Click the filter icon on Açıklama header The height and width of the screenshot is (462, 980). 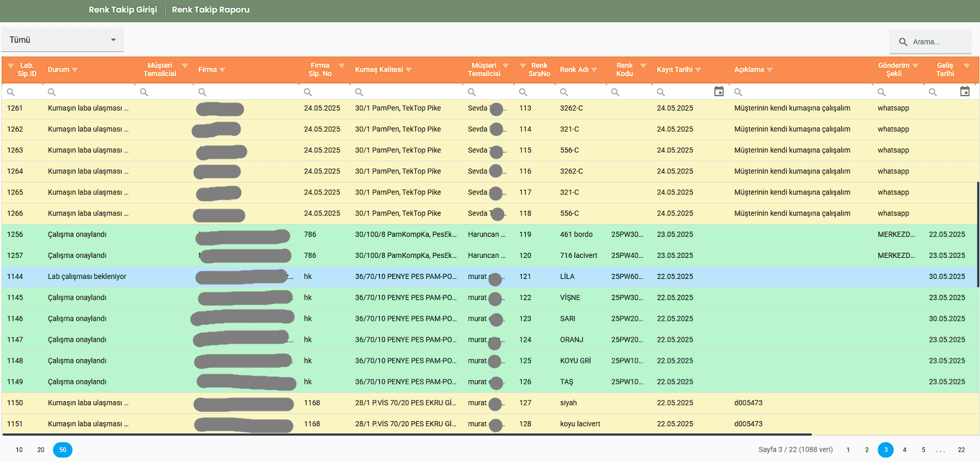click(770, 70)
